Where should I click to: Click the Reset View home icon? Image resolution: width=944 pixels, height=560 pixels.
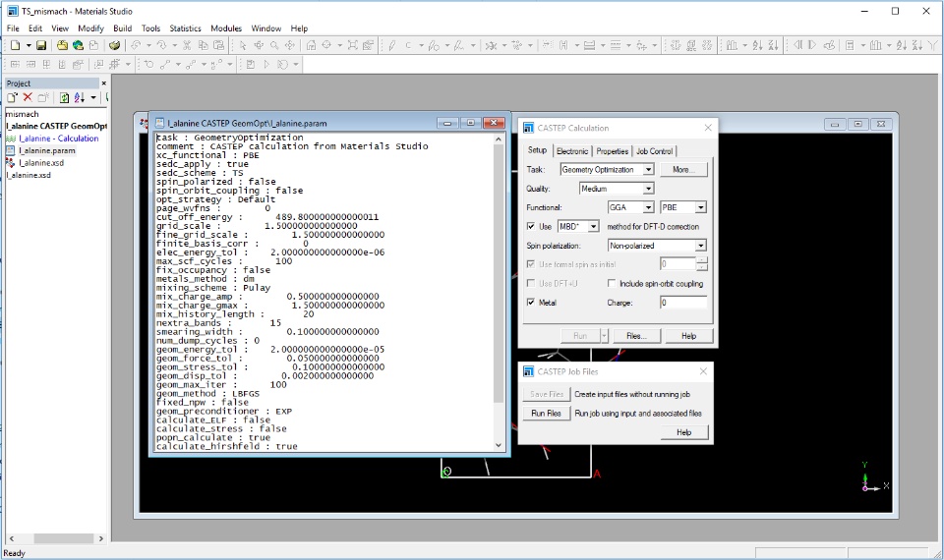[311, 45]
